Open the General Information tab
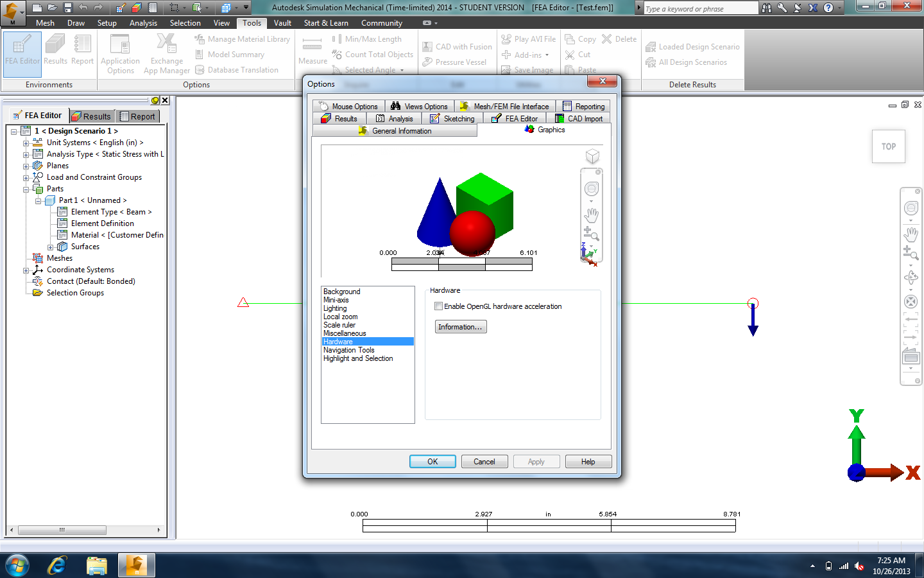 [x=395, y=131]
